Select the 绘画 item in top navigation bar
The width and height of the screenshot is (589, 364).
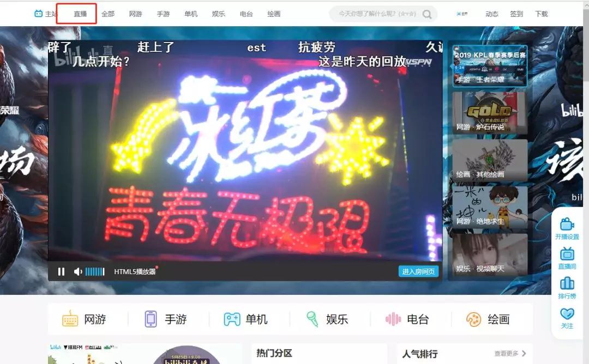pyautogui.click(x=274, y=14)
